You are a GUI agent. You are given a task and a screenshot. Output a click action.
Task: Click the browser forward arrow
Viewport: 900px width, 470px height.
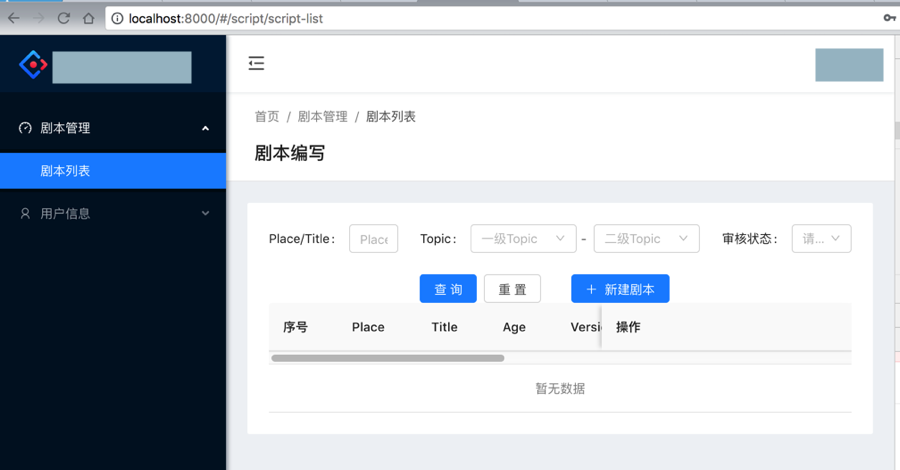tap(38, 18)
